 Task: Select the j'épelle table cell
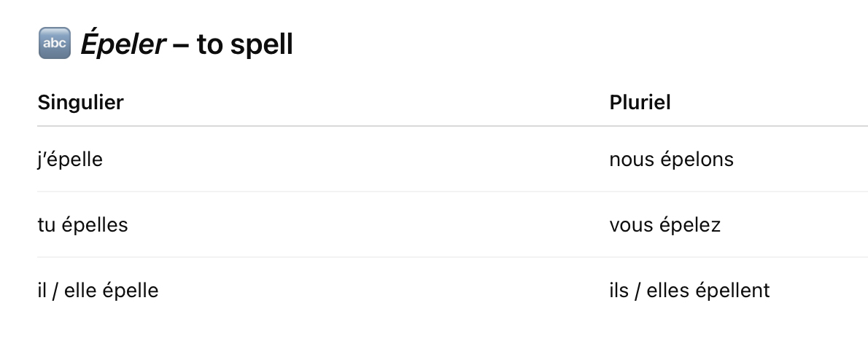[323, 160]
